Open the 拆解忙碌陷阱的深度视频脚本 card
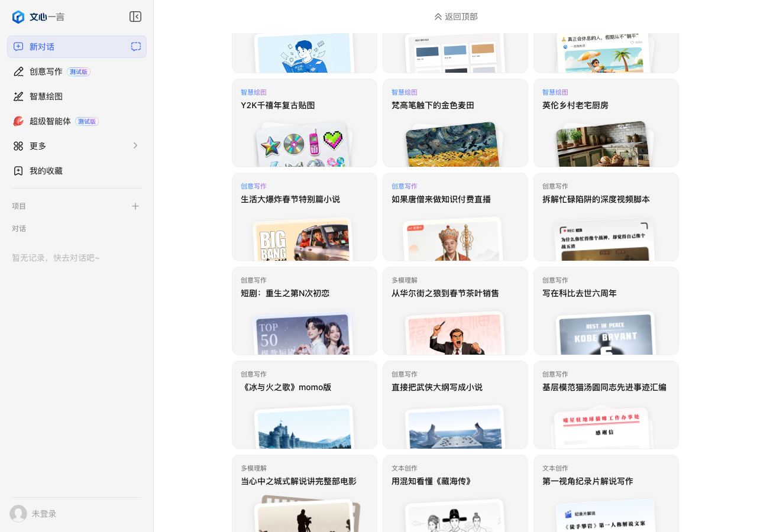Screen dimensions: 757x532 606,217
